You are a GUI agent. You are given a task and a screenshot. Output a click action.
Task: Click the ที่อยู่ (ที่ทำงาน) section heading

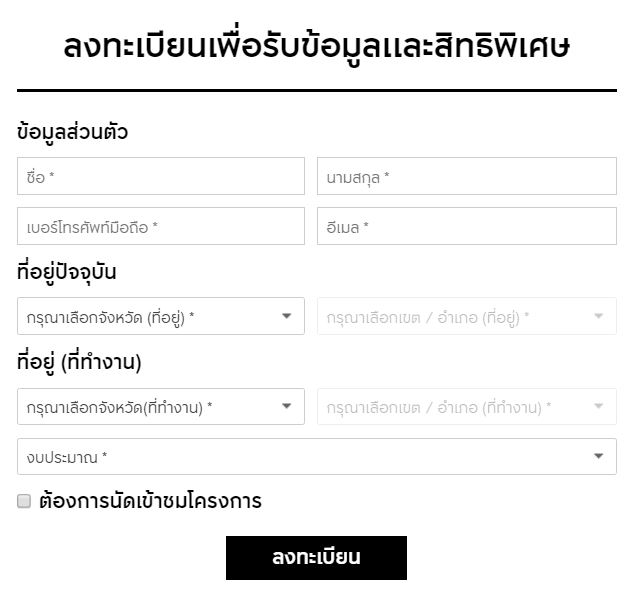[x=79, y=361]
